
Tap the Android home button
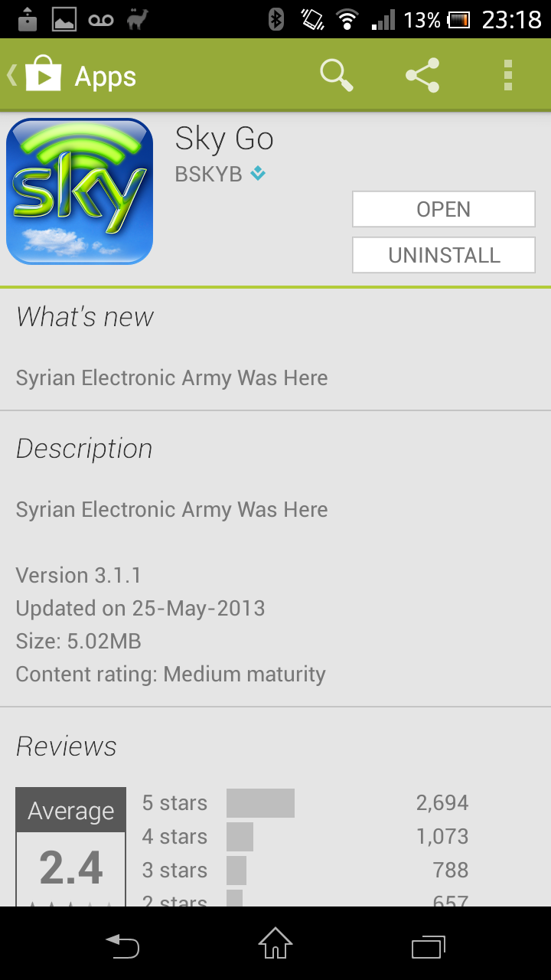[275, 943]
